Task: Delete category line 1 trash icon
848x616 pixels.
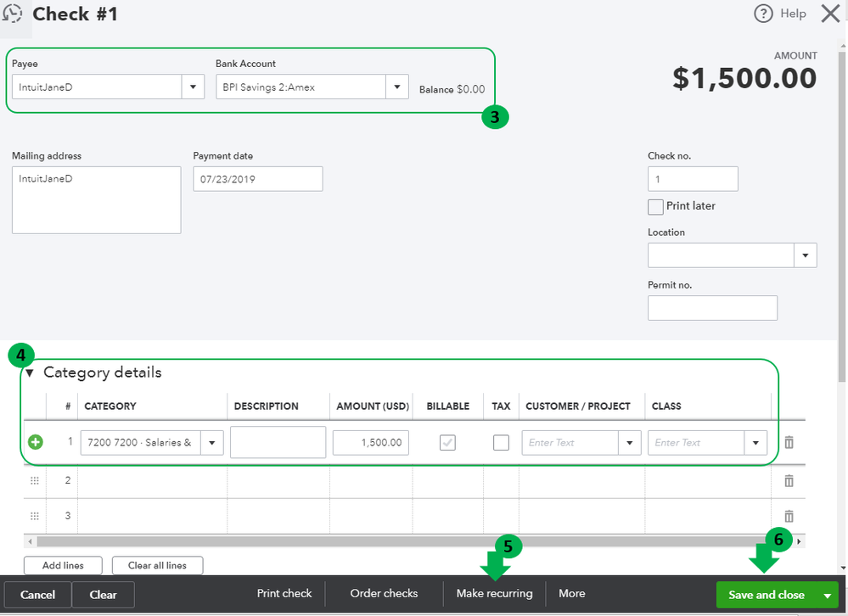Action: [x=789, y=442]
